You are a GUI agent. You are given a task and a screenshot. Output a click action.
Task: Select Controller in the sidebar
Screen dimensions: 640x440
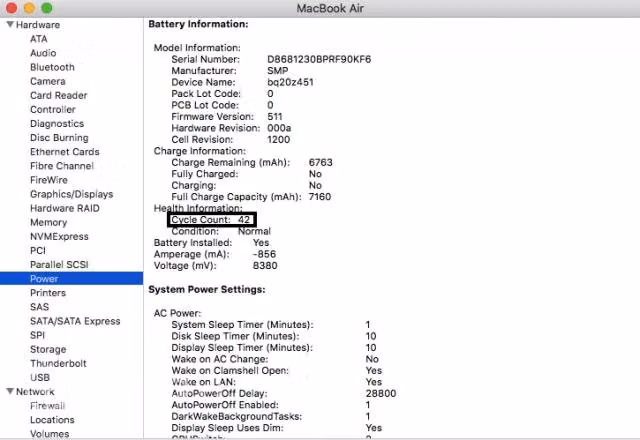click(x=53, y=109)
